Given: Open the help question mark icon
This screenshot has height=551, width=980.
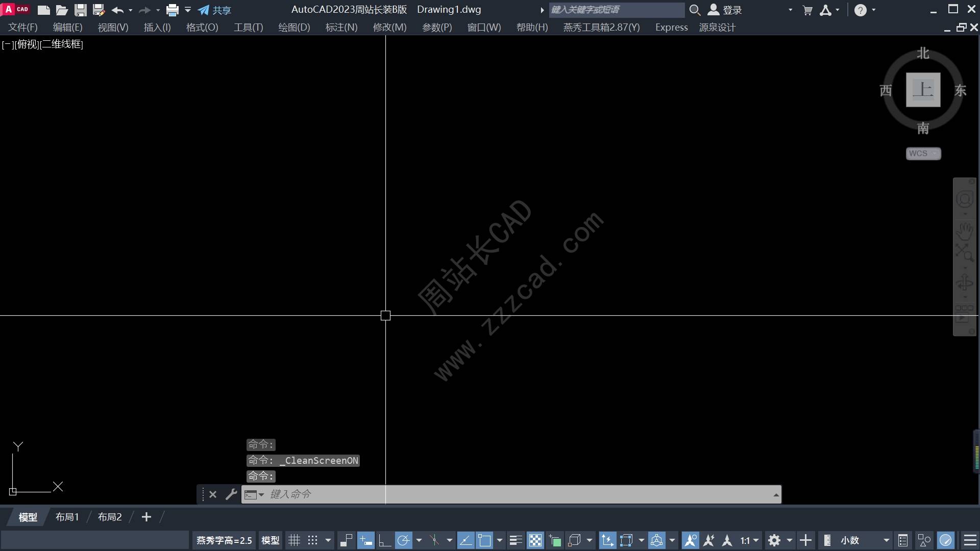Looking at the screenshot, I should click(860, 10).
